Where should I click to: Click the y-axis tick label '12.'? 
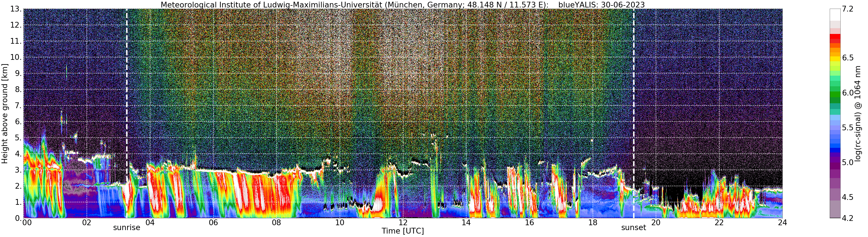coord(16,25)
